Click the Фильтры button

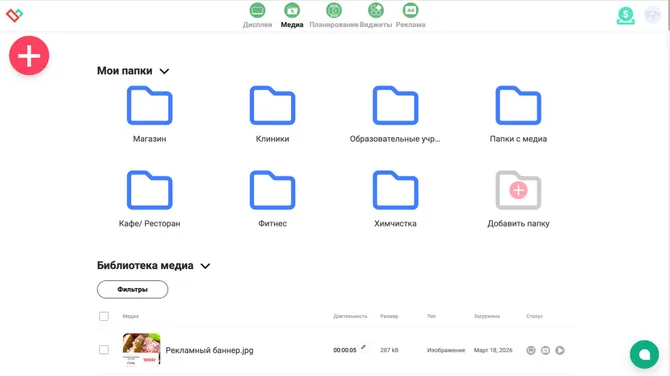point(132,289)
